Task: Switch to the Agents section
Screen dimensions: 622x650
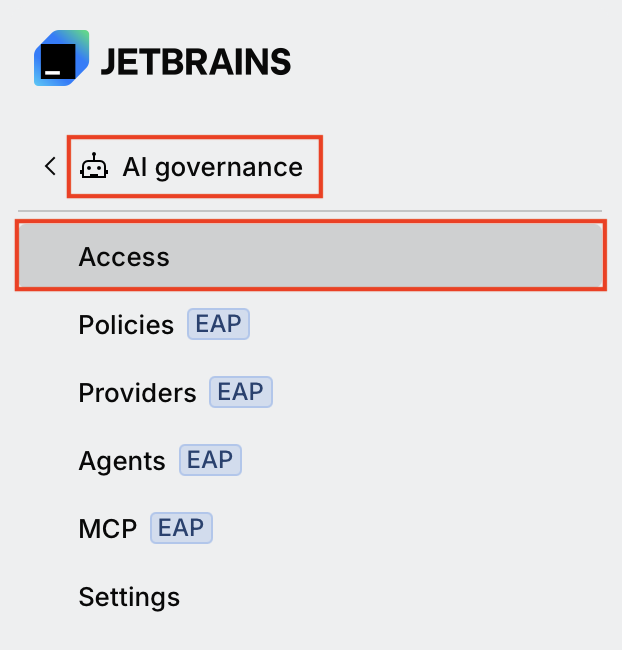Action: click(x=122, y=461)
